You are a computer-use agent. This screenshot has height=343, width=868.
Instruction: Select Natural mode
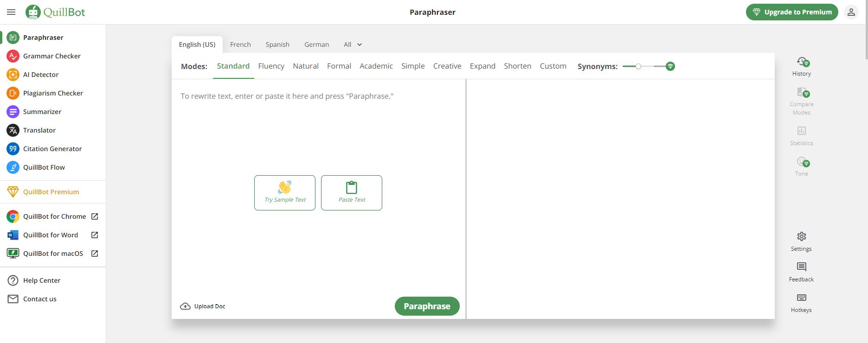click(306, 66)
